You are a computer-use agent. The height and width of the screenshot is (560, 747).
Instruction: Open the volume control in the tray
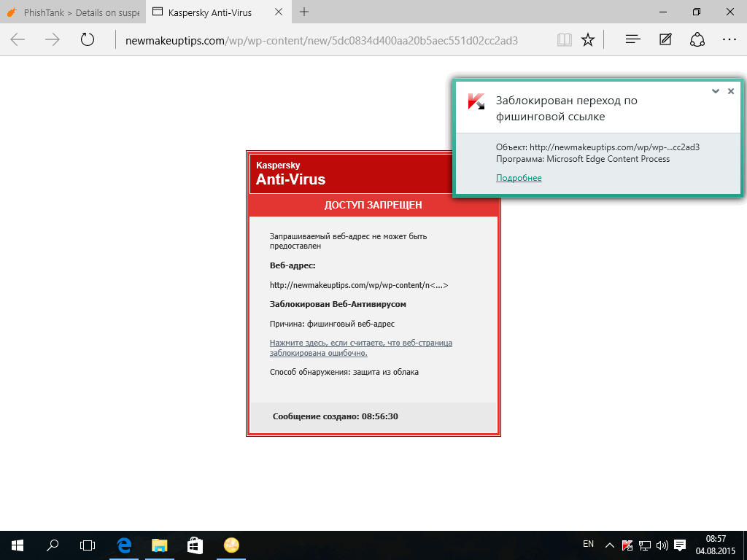click(x=662, y=545)
